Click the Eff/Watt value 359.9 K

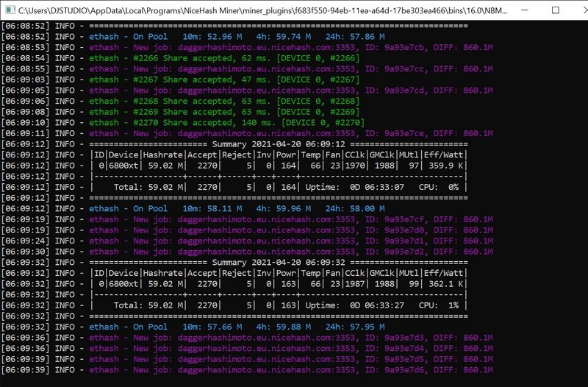[x=446, y=166]
